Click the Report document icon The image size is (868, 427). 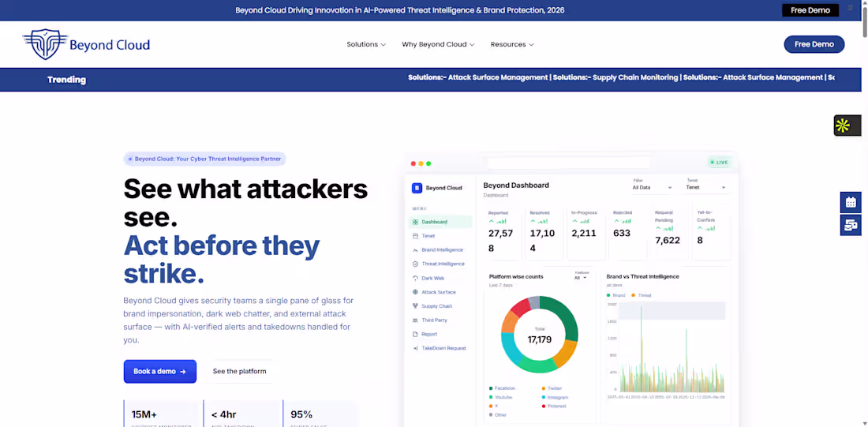[415, 334]
